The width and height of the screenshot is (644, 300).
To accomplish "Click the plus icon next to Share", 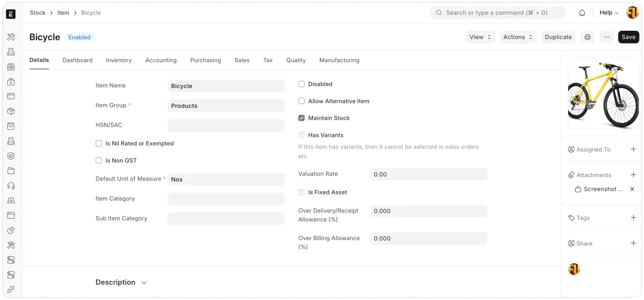I will (633, 243).
